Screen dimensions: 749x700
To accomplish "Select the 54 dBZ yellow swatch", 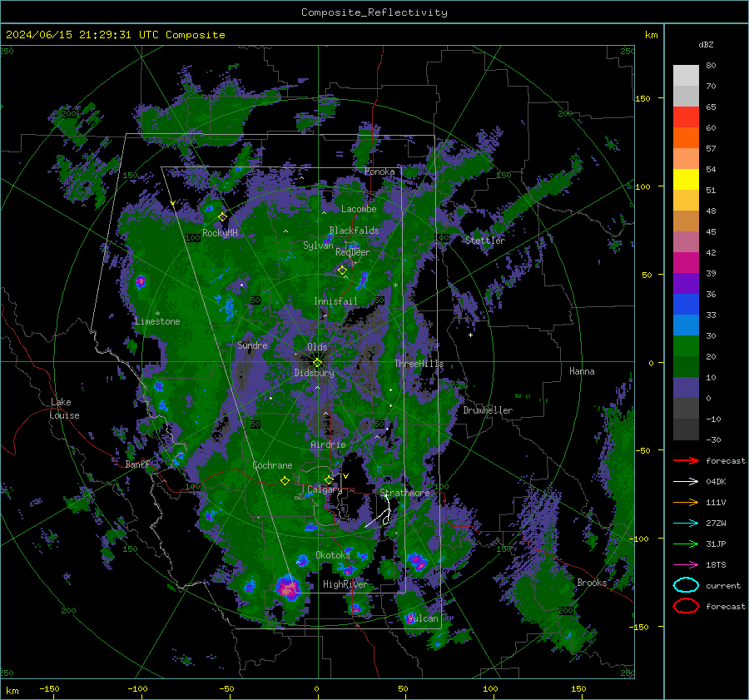I will [x=686, y=179].
